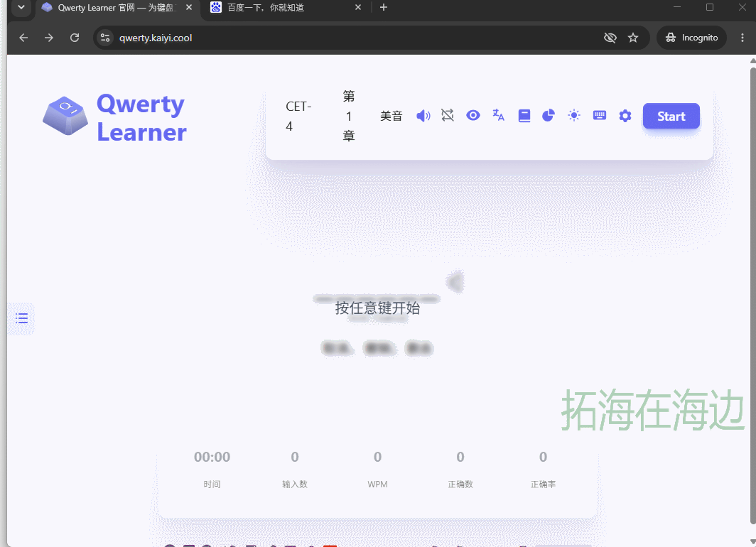The image size is (756, 547).
Task: Close the Qwerty Learner tab
Action: [x=189, y=7]
